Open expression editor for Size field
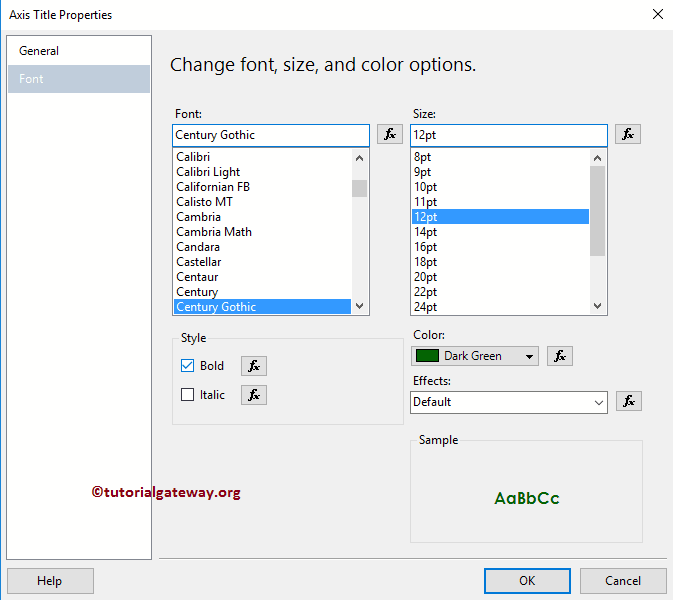673x600 pixels. pos(628,134)
